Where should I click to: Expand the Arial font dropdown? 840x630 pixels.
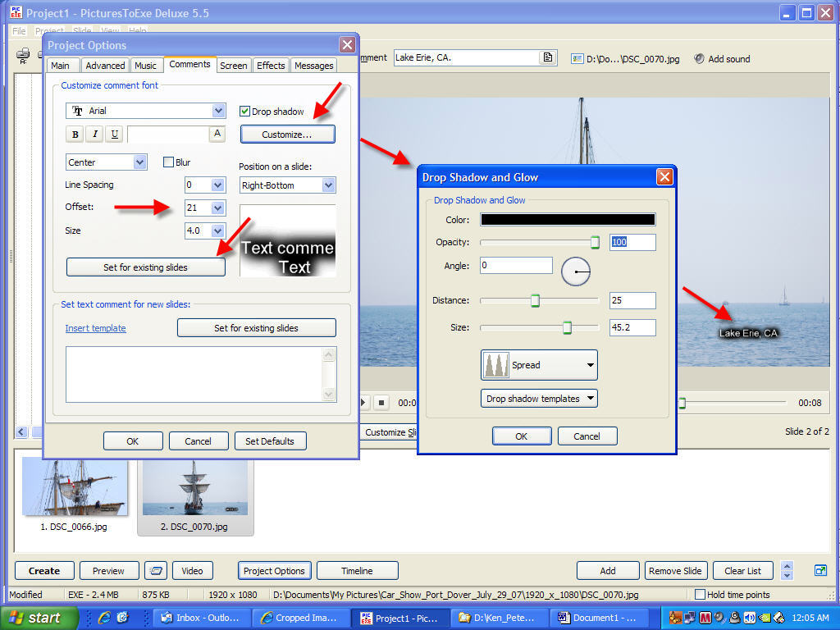218,111
